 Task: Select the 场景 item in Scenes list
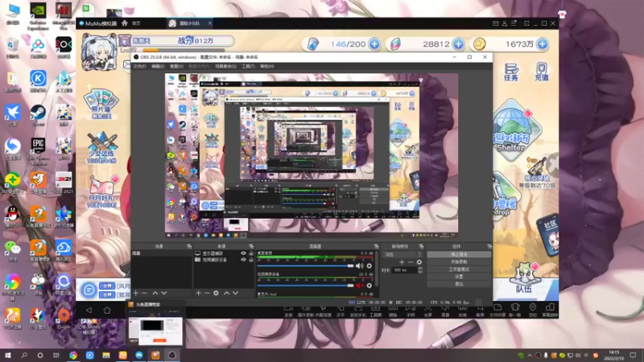[162, 253]
